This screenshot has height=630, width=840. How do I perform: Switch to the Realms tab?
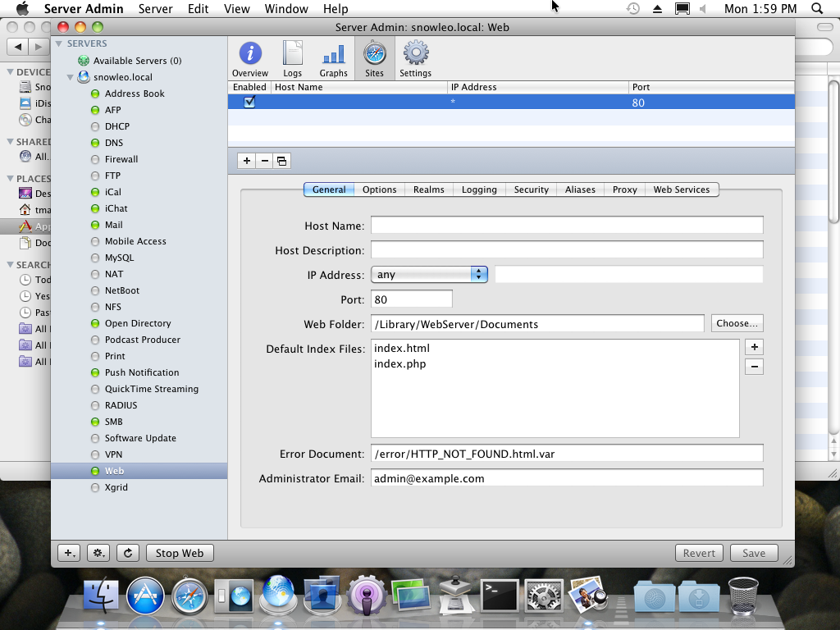(428, 189)
